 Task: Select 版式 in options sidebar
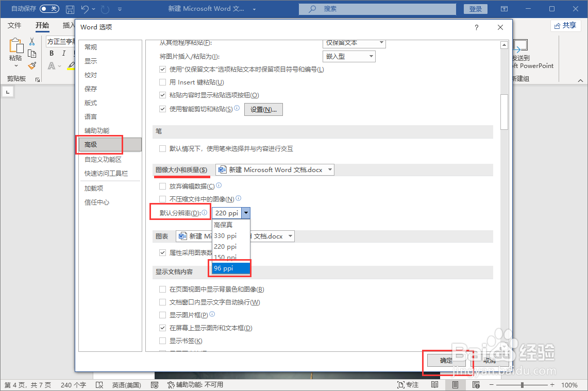[x=110, y=103]
